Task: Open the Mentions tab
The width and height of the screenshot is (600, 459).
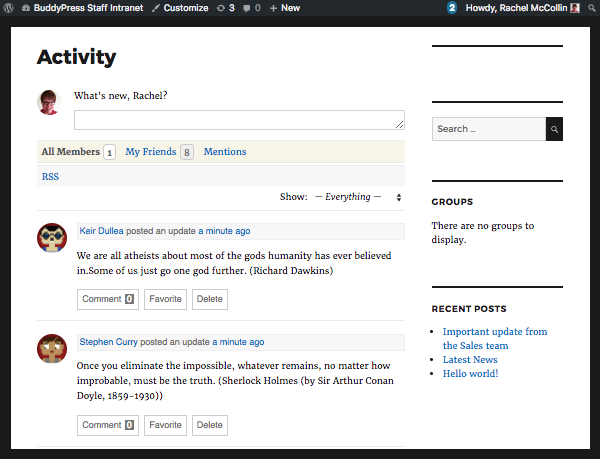Action: coord(225,152)
